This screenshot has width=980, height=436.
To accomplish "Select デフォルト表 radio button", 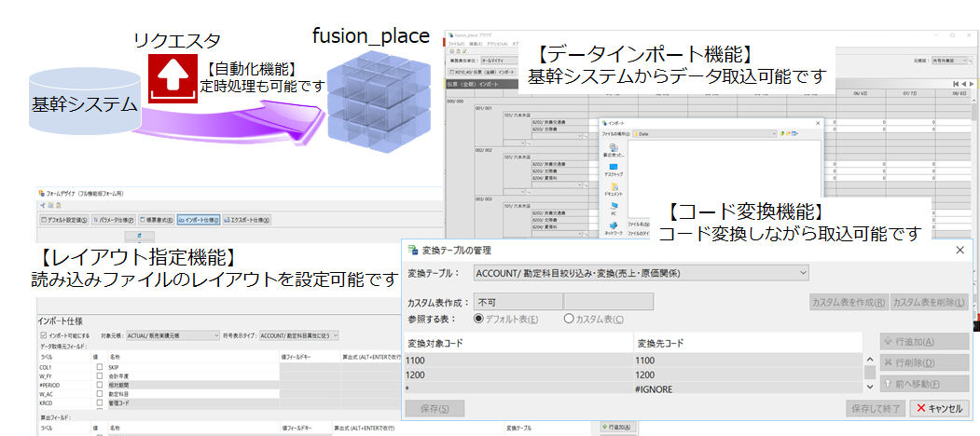I will 479,319.
